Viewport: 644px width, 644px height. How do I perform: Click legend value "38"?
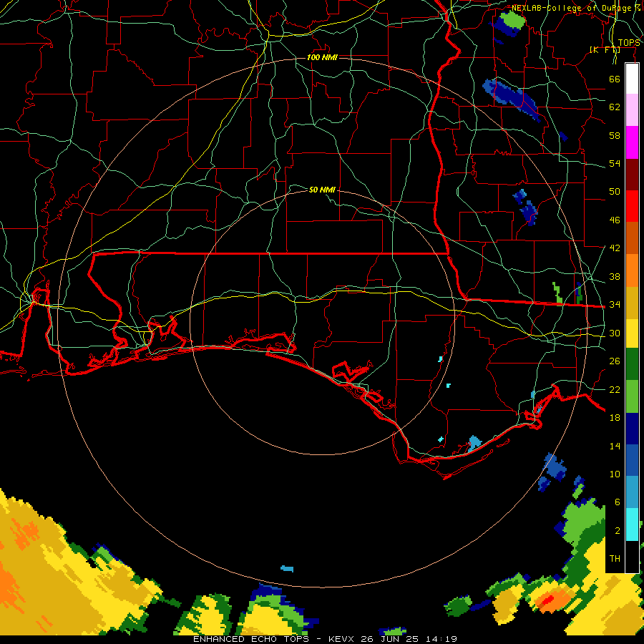click(x=615, y=276)
